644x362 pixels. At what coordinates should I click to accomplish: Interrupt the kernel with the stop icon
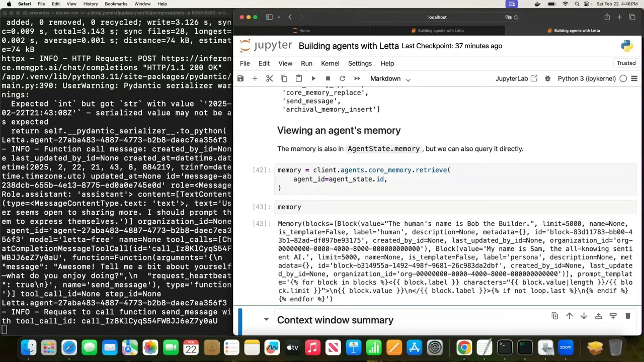coord(328,79)
